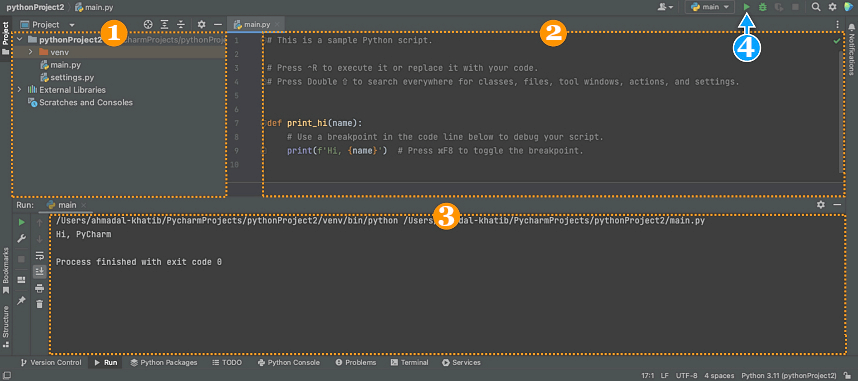Screen dimensions: 858x381
Task: Pin the Run tab with pin icon
Action: click(x=22, y=301)
